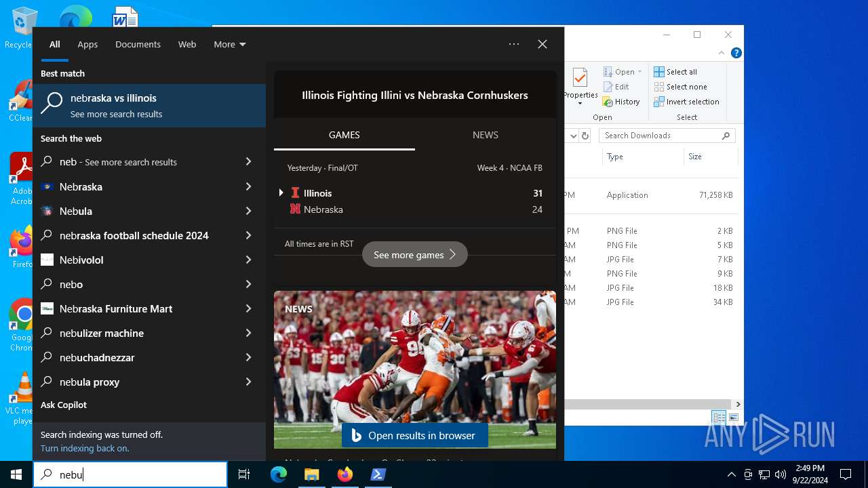Switch Explorer to large icons view
Viewport: 868px width, 488px height.
tap(734, 418)
